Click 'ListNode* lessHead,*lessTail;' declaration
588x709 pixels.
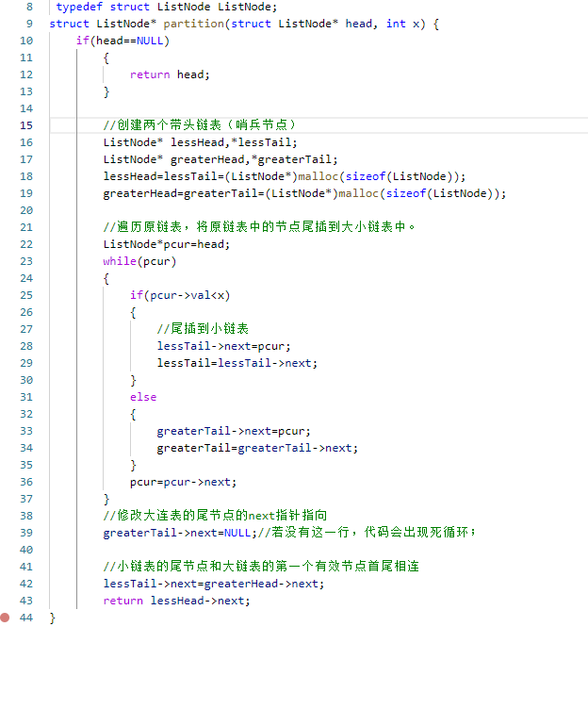(x=200, y=142)
